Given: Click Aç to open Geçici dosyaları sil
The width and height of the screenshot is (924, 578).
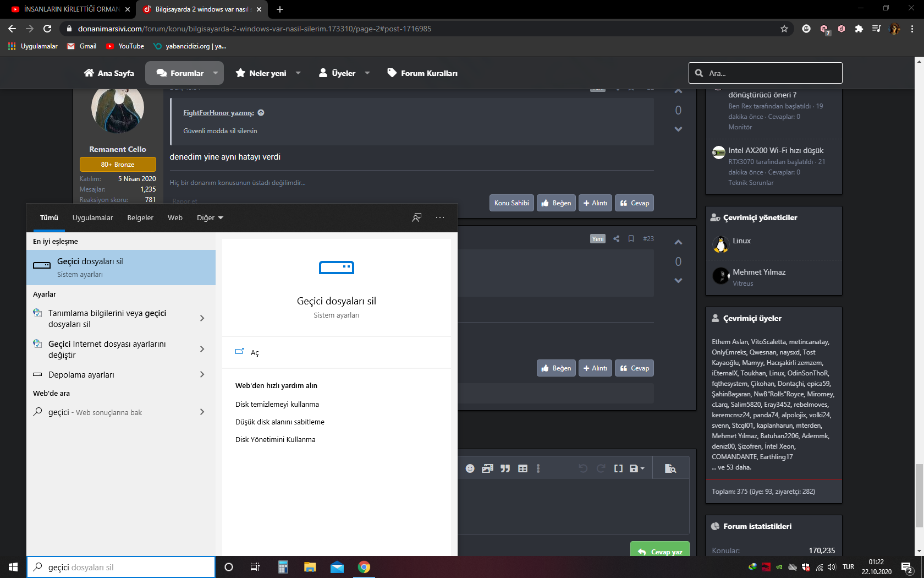Looking at the screenshot, I should coord(255,353).
